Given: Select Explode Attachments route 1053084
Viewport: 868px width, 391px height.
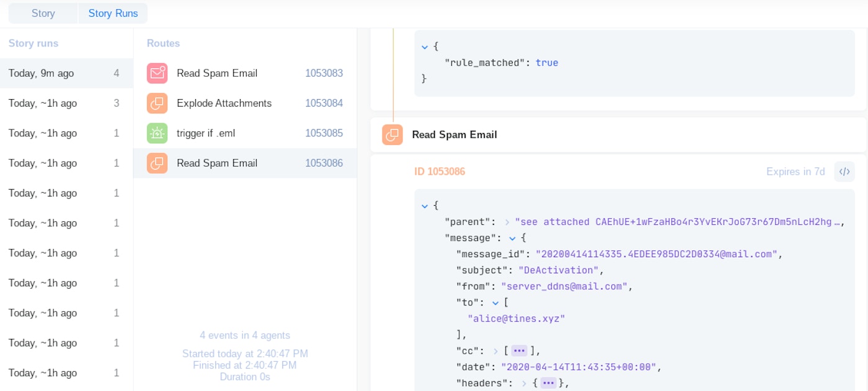Looking at the screenshot, I should click(x=245, y=103).
